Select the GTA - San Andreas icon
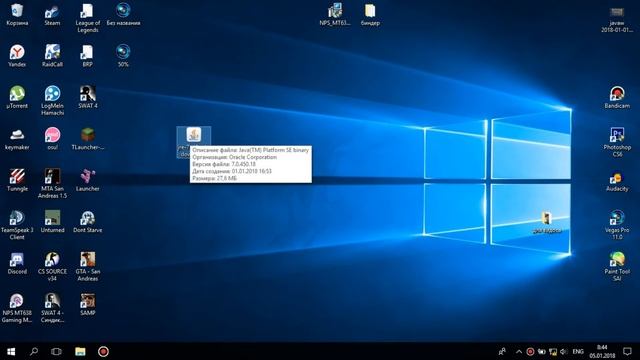This screenshot has width=640, height=360. pyautogui.click(x=87, y=267)
